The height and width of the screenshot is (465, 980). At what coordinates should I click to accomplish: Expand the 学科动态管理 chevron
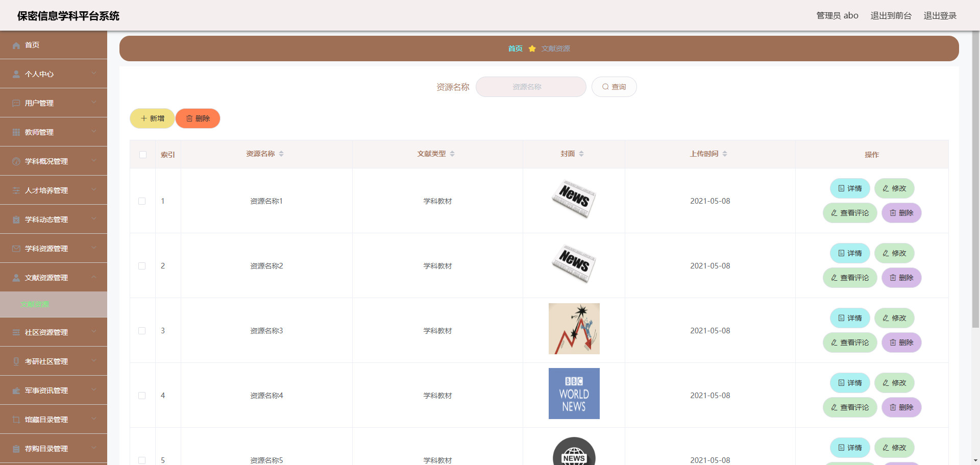(94, 219)
